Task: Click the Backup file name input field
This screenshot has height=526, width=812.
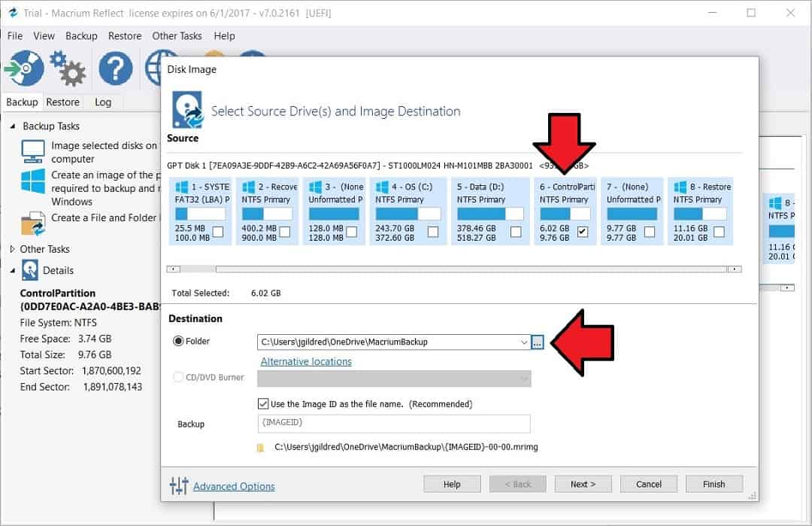Action: (393, 424)
